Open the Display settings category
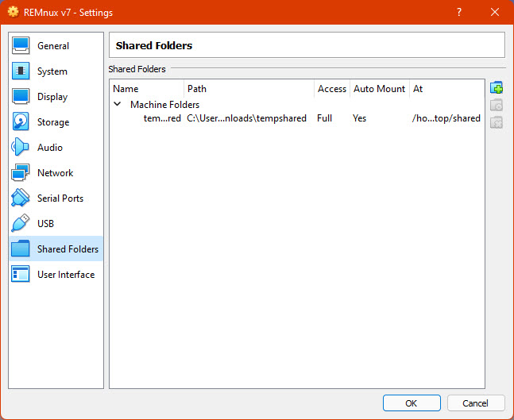The height and width of the screenshot is (420, 514). click(x=52, y=97)
